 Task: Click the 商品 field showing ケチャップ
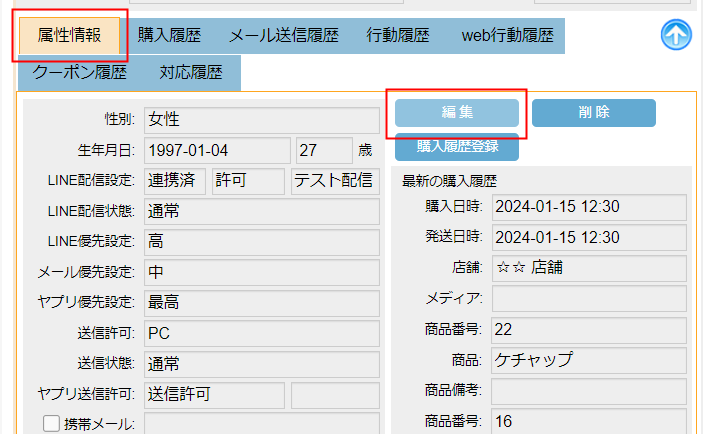click(588, 360)
